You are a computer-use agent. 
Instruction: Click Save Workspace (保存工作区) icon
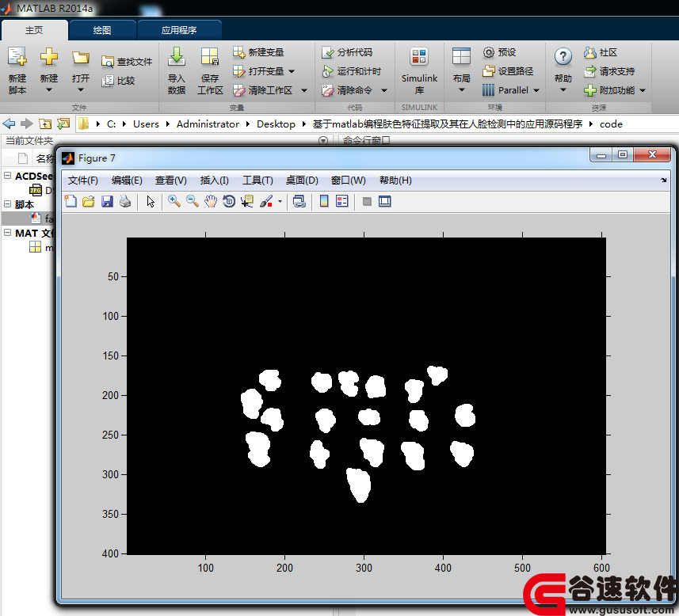[210, 57]
